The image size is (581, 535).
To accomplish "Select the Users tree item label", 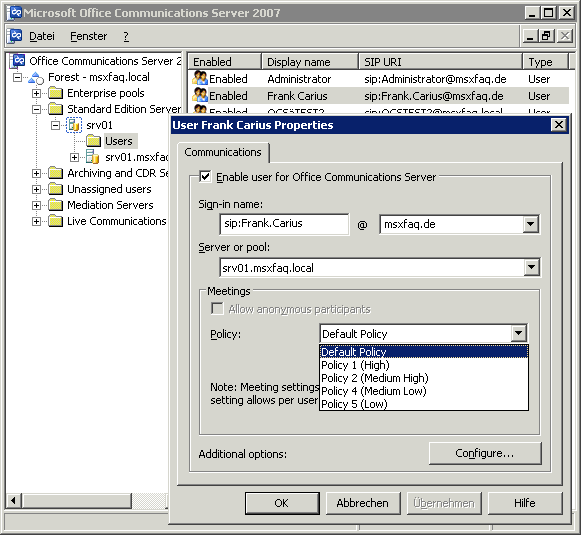I will pos(119,141).
